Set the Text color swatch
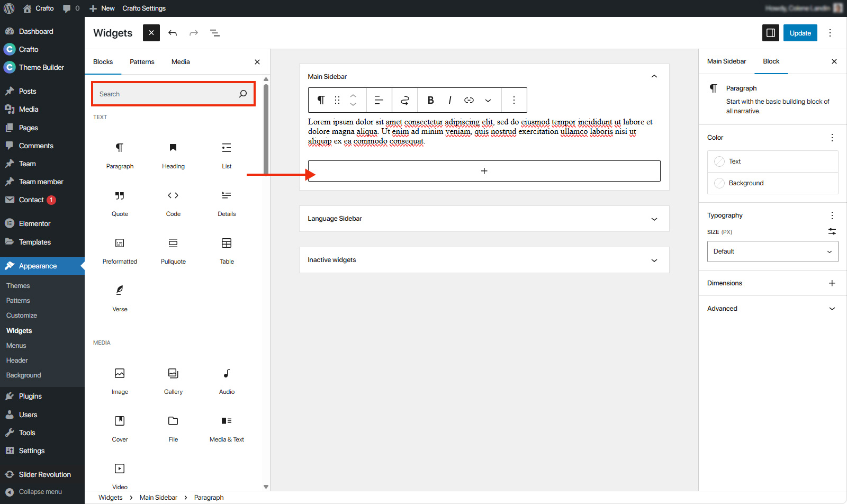 pos(773,161)
